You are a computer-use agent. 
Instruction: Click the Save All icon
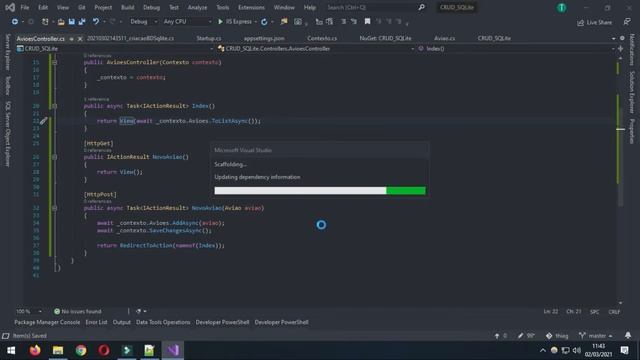pos(82,22)
